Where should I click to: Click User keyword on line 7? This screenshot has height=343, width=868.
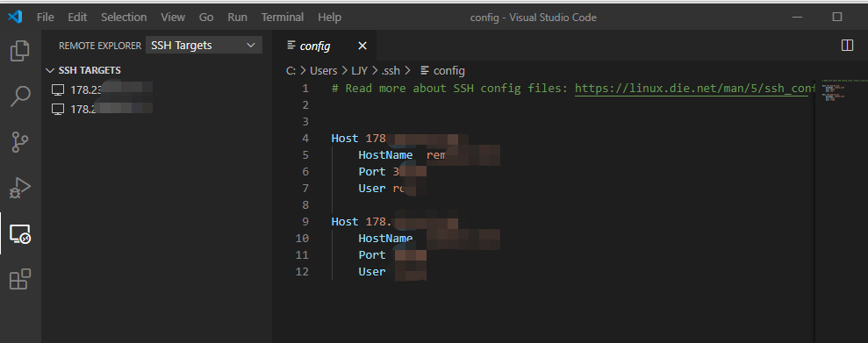tap(372, 188)
